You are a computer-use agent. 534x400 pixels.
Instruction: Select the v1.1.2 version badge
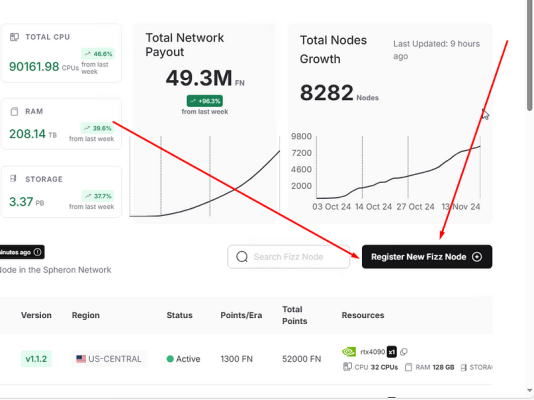coord(36,359)
